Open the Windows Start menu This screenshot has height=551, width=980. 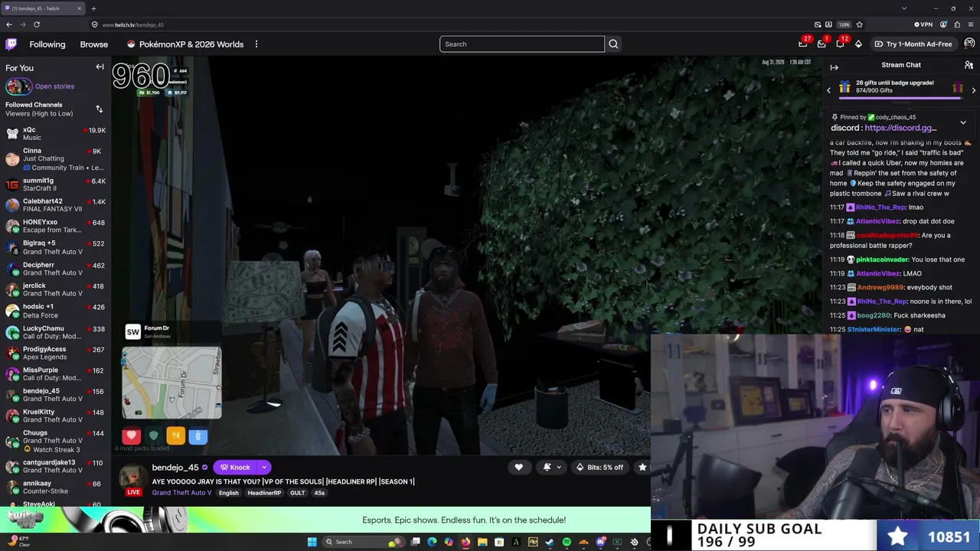[x=312, y=542]
